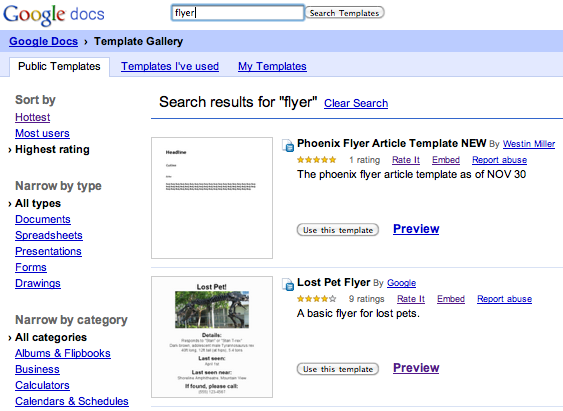Click the five-star rating of Phoenix Flyer template
563x411 pixels.
[x=317, y=160]
